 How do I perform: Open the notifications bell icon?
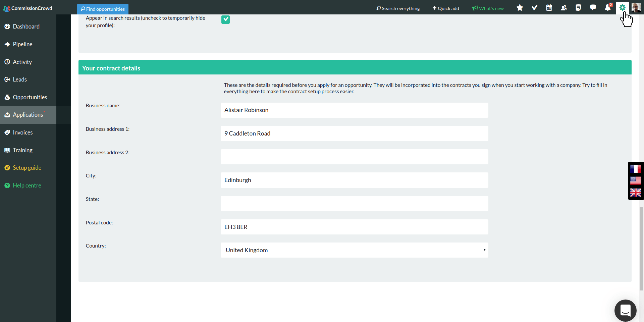[607, 8]
